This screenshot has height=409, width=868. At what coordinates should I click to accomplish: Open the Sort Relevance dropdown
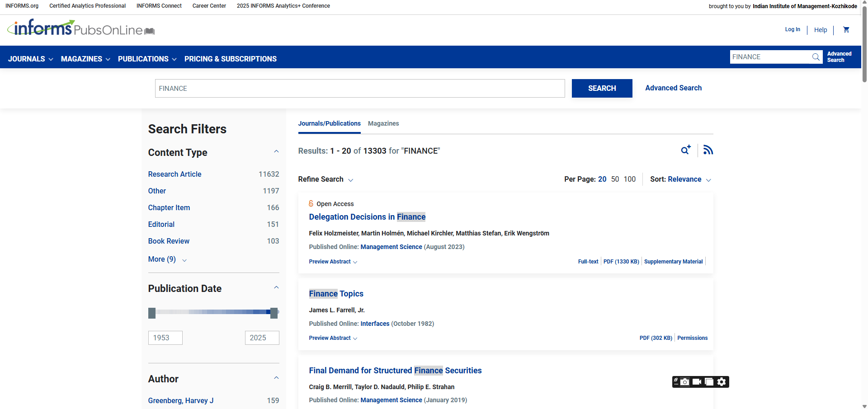(x=689, y=179)
